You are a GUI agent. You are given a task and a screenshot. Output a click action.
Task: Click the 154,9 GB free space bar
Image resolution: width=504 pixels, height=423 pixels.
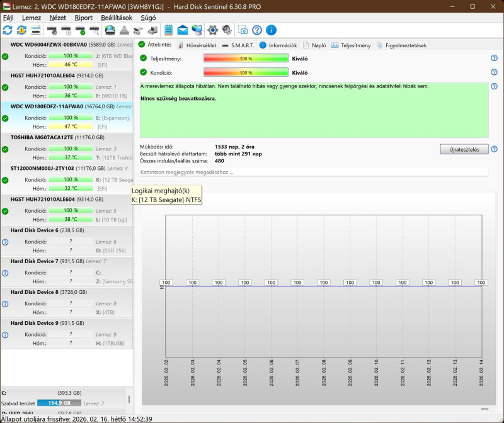59,403
